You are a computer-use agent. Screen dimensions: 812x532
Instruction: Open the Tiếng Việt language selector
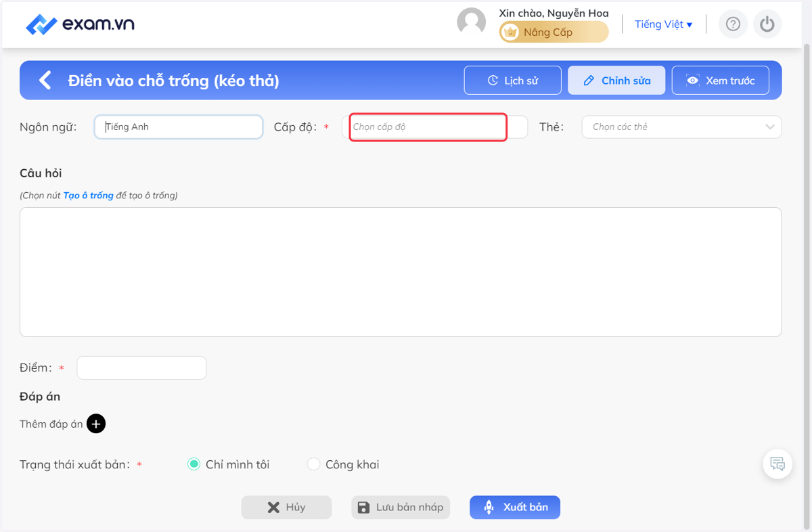pos(663,24)
